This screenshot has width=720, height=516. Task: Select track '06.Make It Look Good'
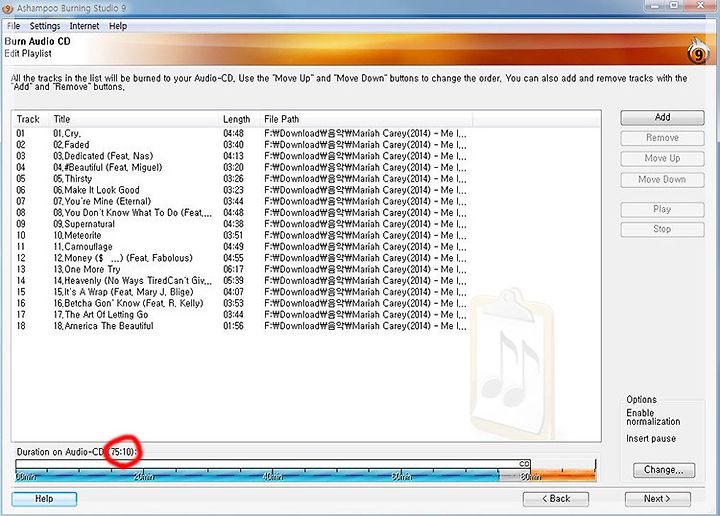pyautogui.click(x=96, y=190)
